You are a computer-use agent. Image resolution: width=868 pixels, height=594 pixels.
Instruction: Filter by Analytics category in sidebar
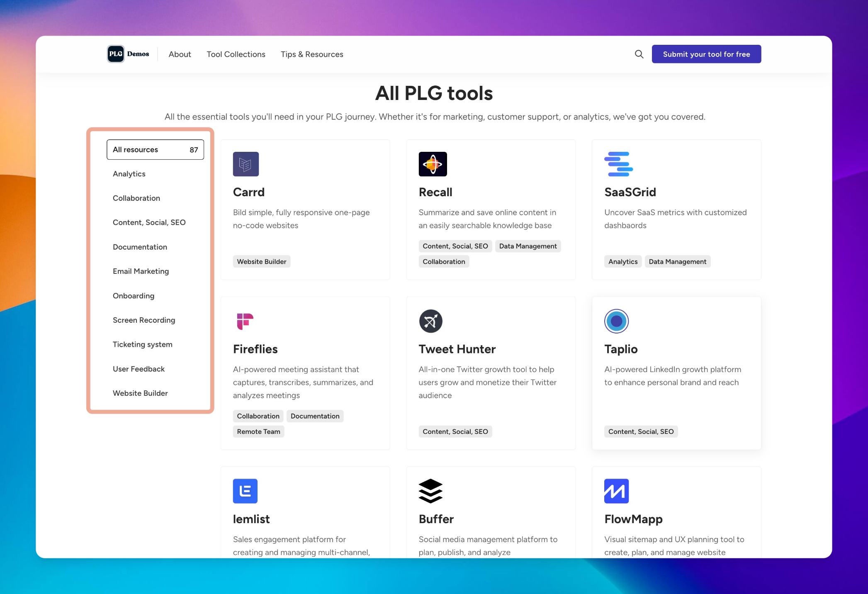point(129,174)
